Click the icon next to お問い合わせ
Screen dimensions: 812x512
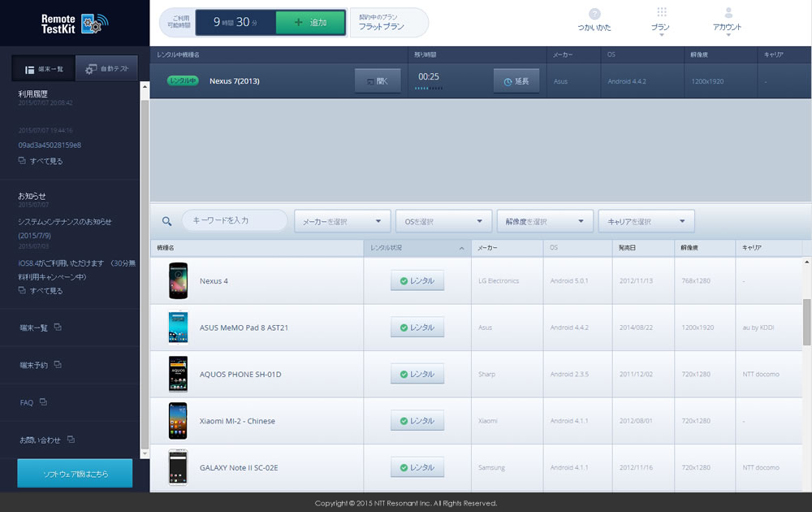coord(71,440)
